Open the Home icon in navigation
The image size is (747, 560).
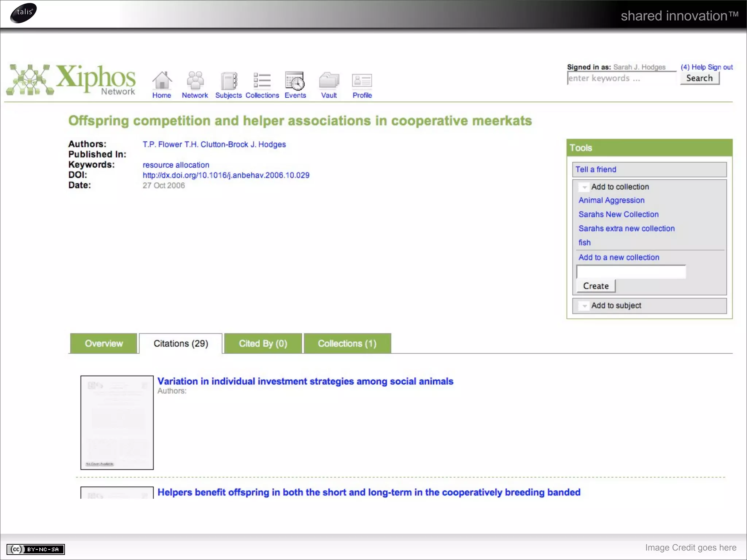coord(162,80)
